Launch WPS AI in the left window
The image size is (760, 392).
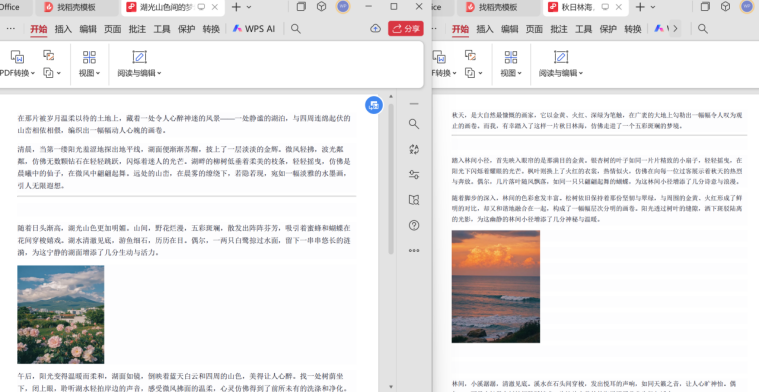pyautogui.click(x=254, y=29)
